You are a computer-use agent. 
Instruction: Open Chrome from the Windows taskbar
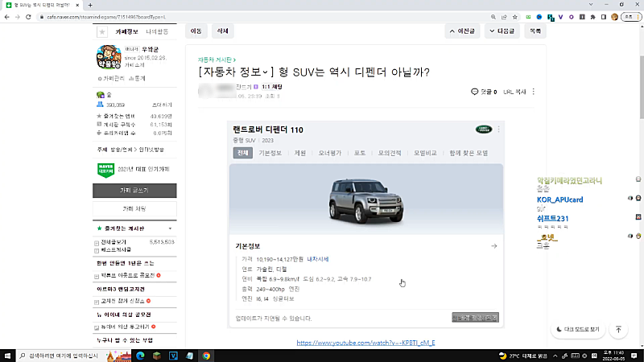207,355
